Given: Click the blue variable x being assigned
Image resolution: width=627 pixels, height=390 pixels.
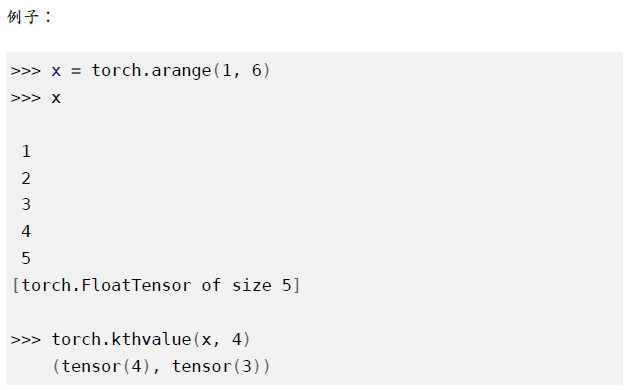Looking at the screenshot, I should [56, 71].
